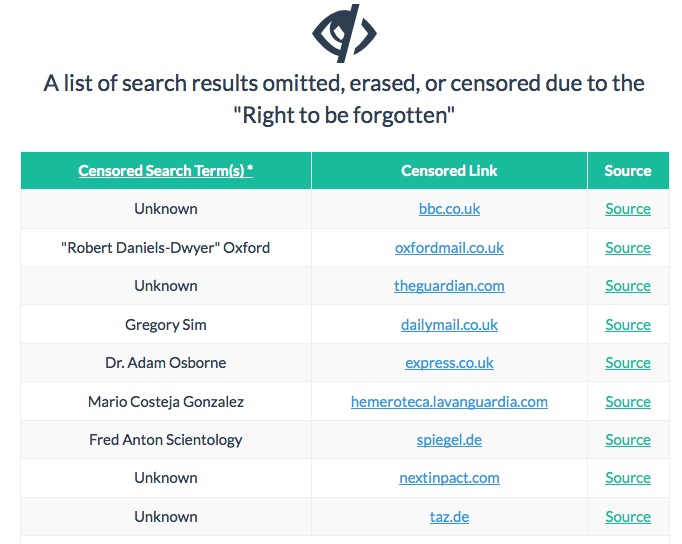View Source for Gregory Sim row

[x=628, y=325]
